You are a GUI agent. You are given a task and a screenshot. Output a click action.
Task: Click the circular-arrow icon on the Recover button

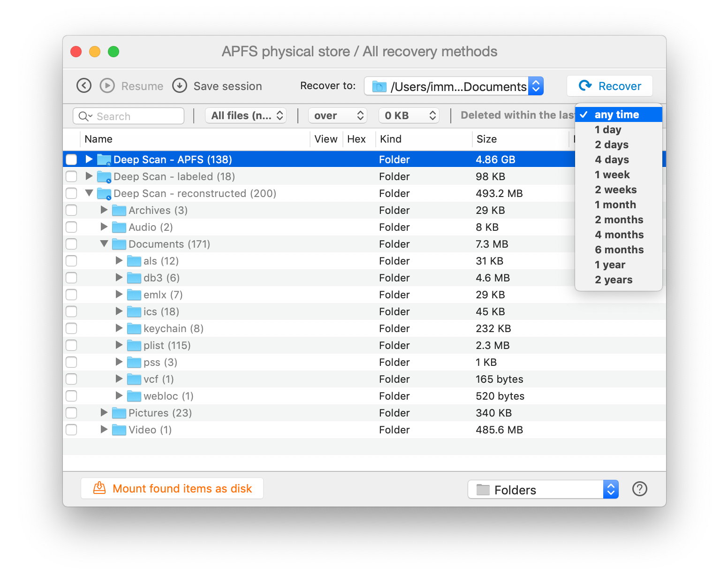click(x=585, y=86)
